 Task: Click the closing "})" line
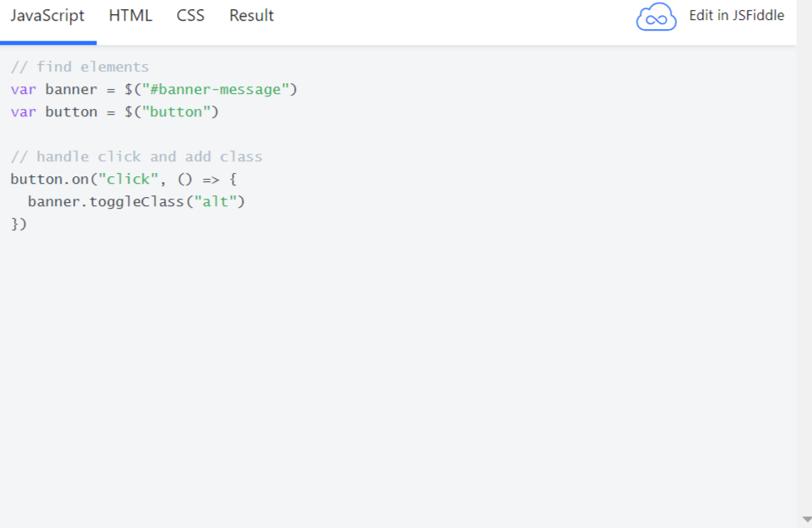point(18,225)
